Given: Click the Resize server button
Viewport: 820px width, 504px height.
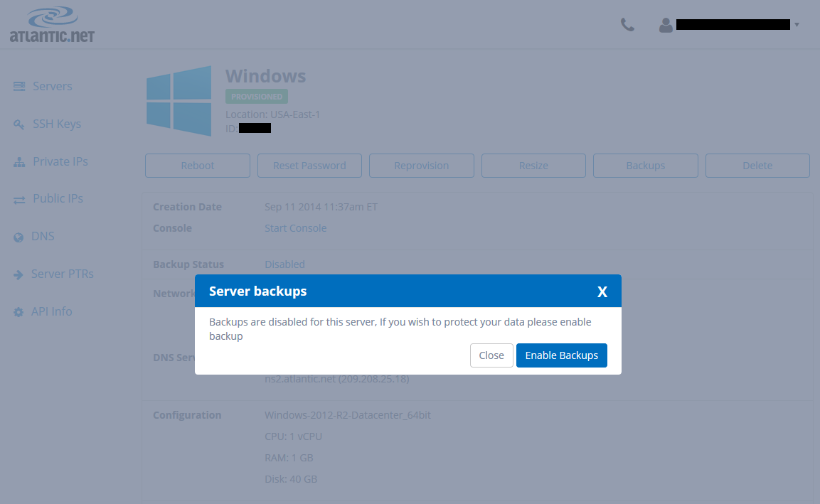Looking at the screenshot, I should [533, 166].
